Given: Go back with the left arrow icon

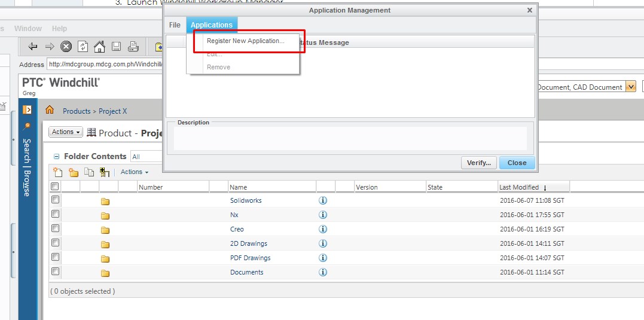Looking at the screenshot, I should [32, 47].
